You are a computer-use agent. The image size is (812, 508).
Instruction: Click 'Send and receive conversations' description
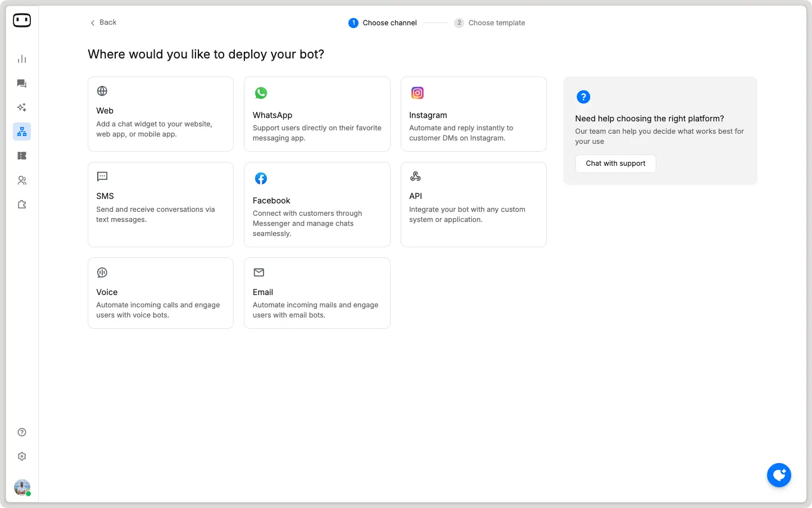click(x=156, y=215)
